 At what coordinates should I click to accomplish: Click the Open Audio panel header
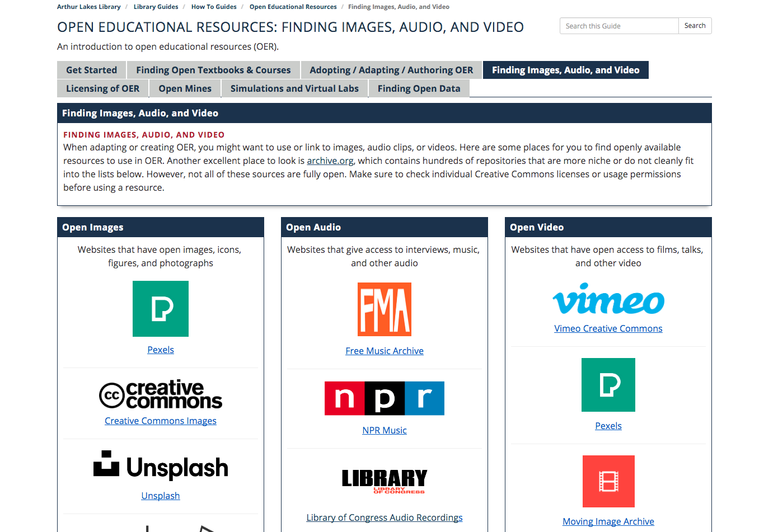click(x=385, y=227)
